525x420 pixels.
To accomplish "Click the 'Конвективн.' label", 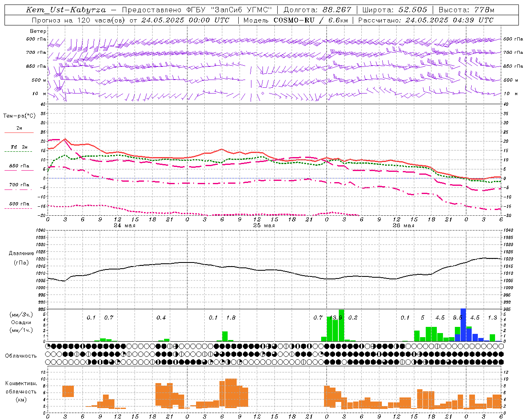I will tap(21, 383).
